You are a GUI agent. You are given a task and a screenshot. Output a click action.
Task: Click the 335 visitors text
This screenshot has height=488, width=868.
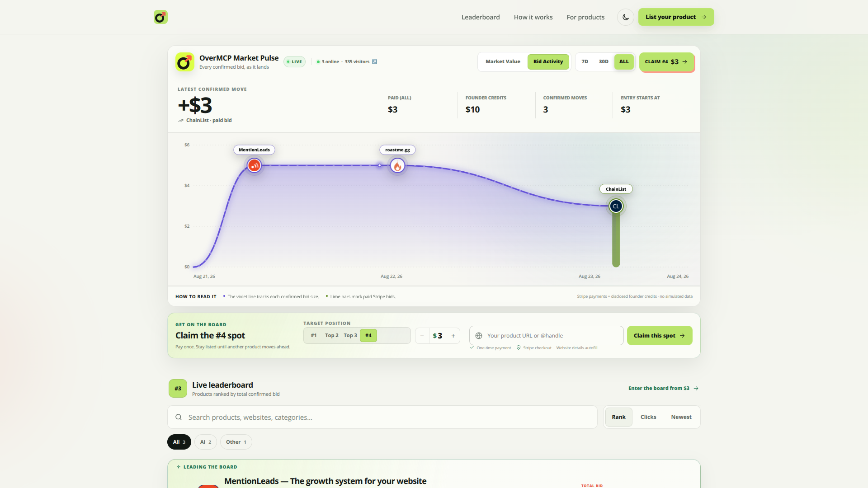(357, 62)
